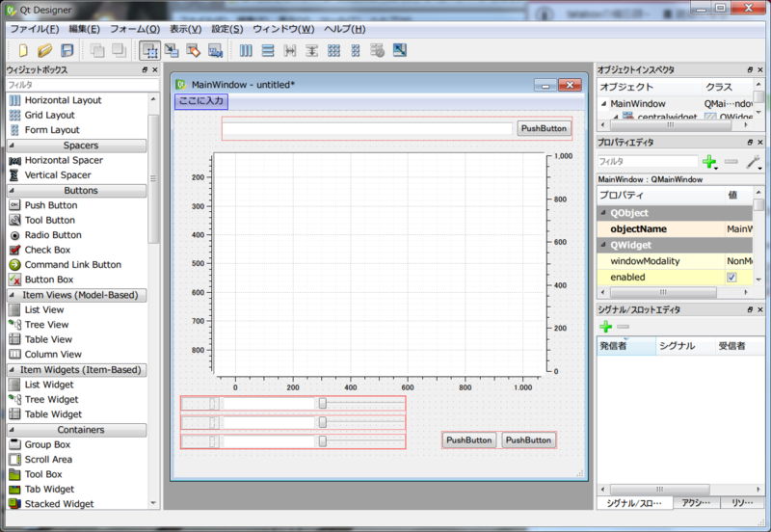Float the object inspector panel

[x=750, y=69]
